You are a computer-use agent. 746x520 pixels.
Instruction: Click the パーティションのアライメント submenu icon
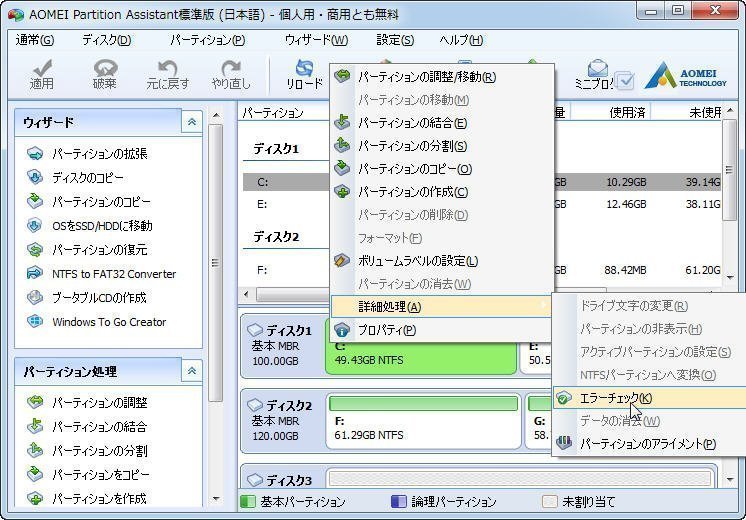(x=564, y=443)
